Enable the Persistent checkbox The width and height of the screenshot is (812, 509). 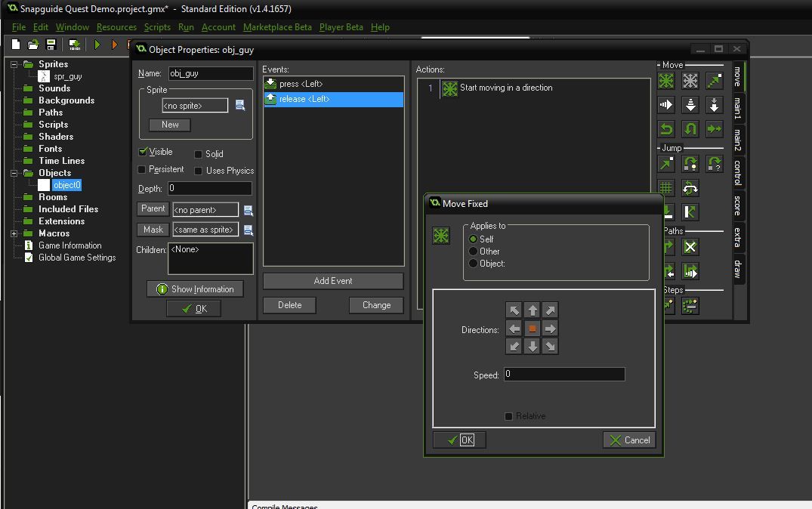pyautogui.click(x=142, y=169)
